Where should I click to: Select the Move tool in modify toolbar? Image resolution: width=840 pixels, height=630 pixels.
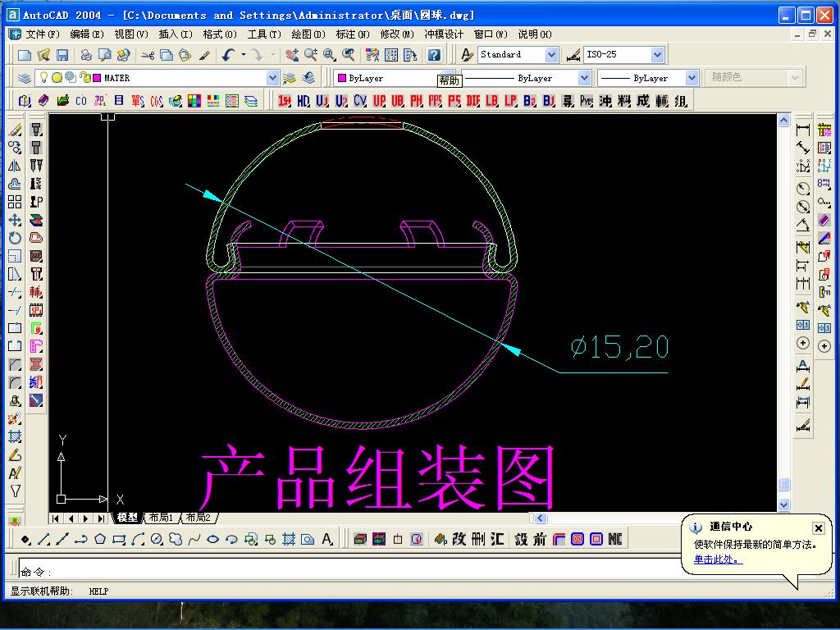pyautogui.click(x=15, y=220)
